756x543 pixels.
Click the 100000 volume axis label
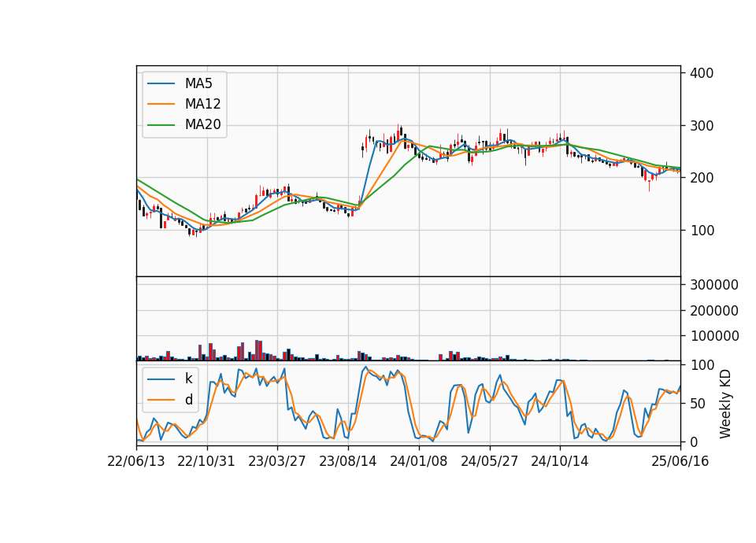714,336
